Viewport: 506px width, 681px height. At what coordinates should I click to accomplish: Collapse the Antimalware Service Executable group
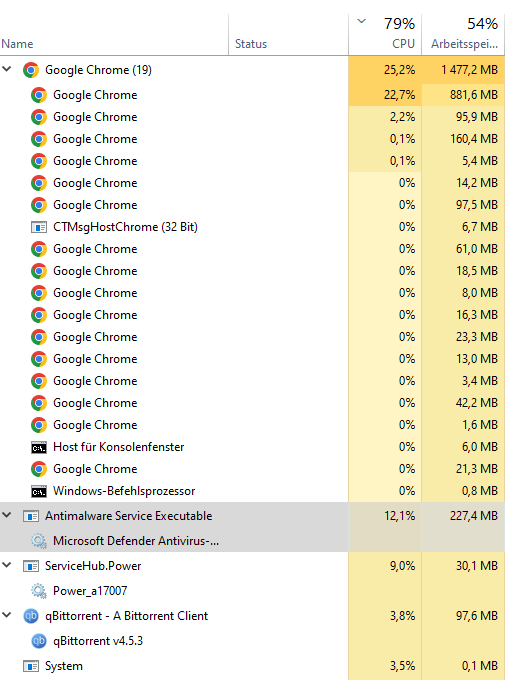7,515
